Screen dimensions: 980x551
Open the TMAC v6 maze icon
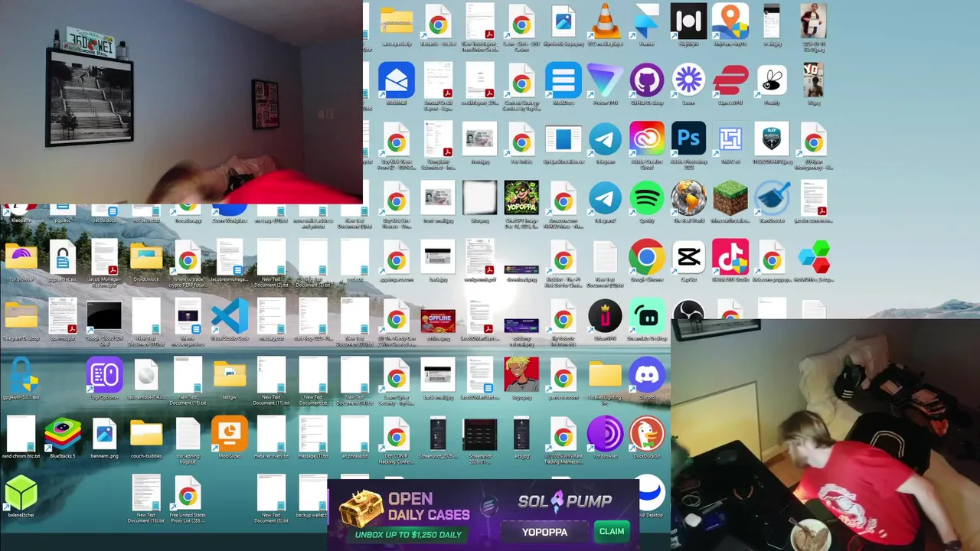pyautogui.click(x=730, y=139)
